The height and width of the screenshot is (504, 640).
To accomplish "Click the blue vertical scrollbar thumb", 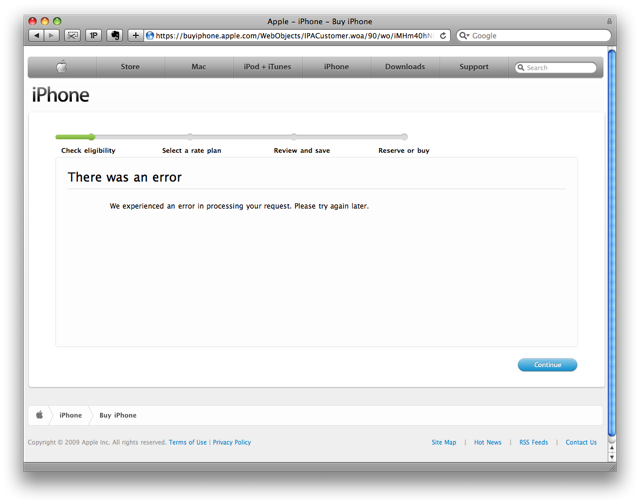I will [x=611, y=243].
